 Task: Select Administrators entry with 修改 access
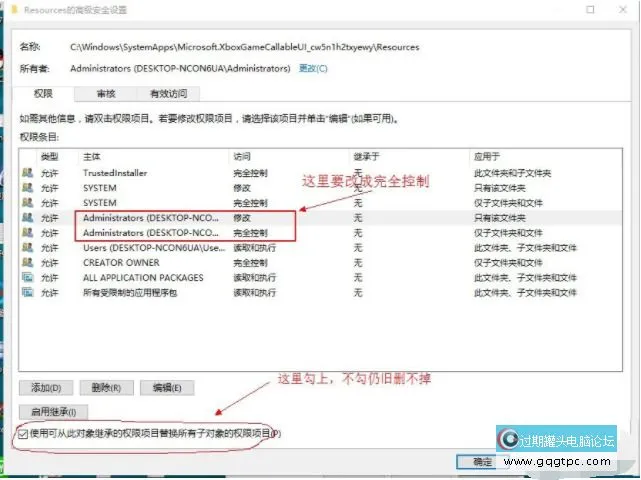[x=320, y=218]
